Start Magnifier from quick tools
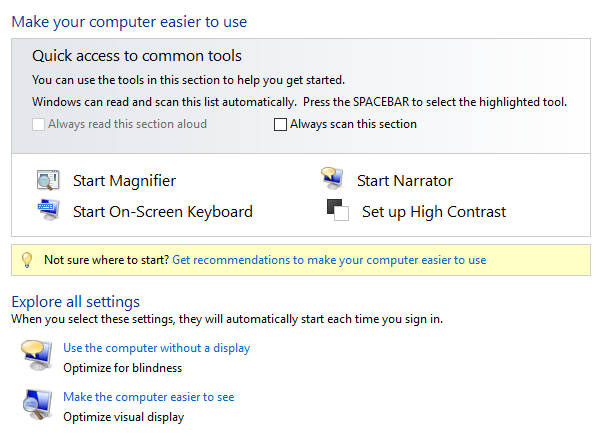Viewport: 600px width, 437px height. 124,181
